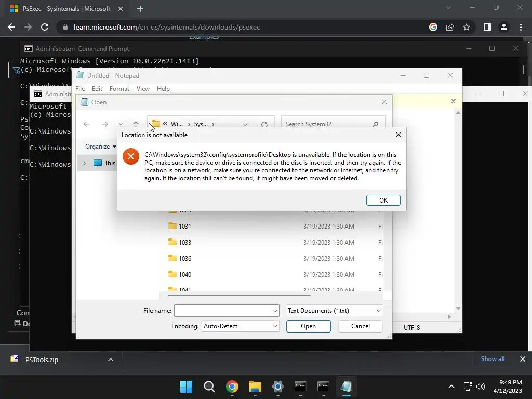Open Notepad's File menu

tap(80, 88)
